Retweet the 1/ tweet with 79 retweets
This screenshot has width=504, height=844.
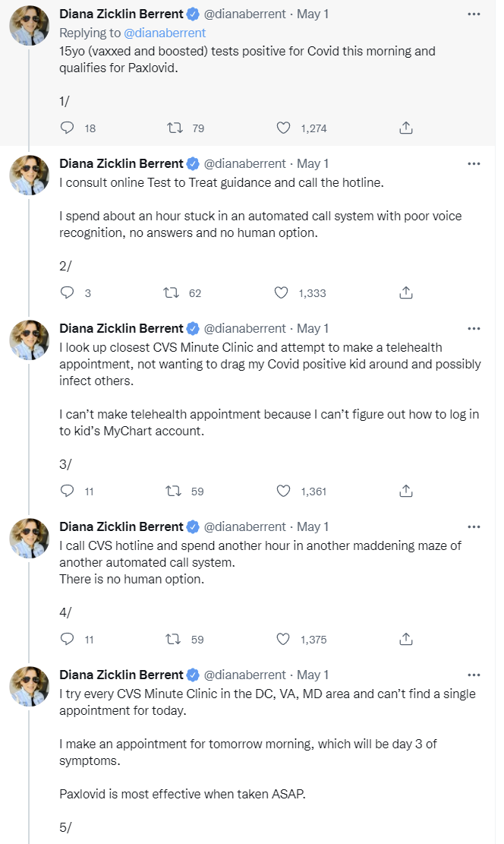click(x=174, y=128)
